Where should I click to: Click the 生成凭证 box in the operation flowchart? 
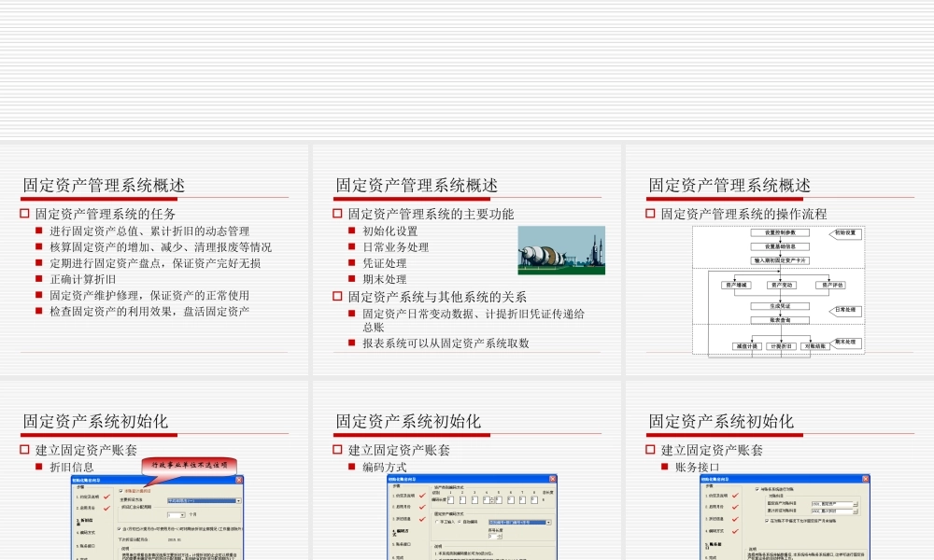(x=780, y=306)
